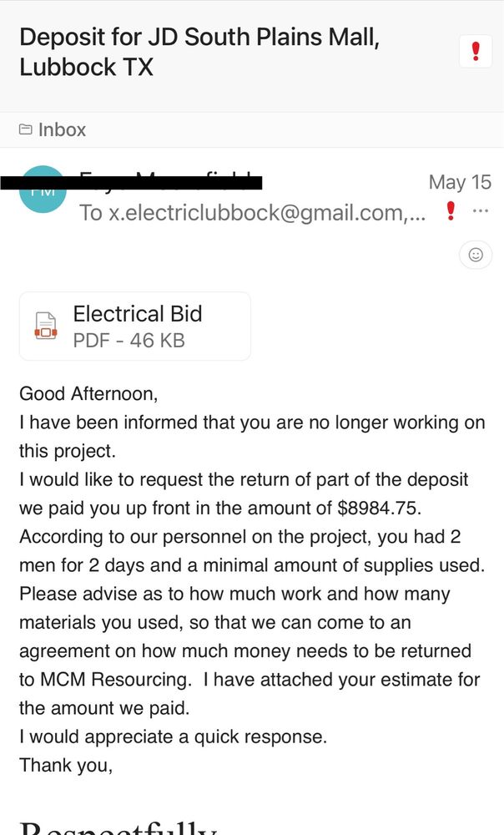Tap the sender's teal avatar circle
The width and height of the screenshot is (504, 835).
pyautogui.click(x=43, y=190)
